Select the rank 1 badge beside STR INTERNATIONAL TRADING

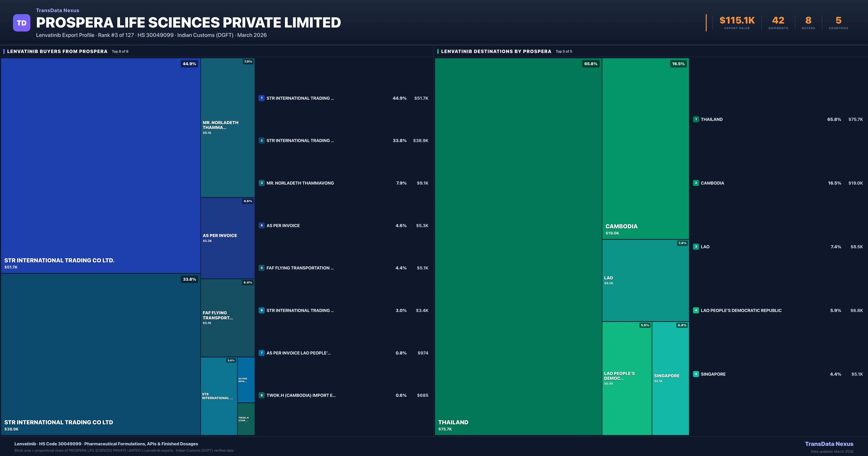tap(262, 98)
